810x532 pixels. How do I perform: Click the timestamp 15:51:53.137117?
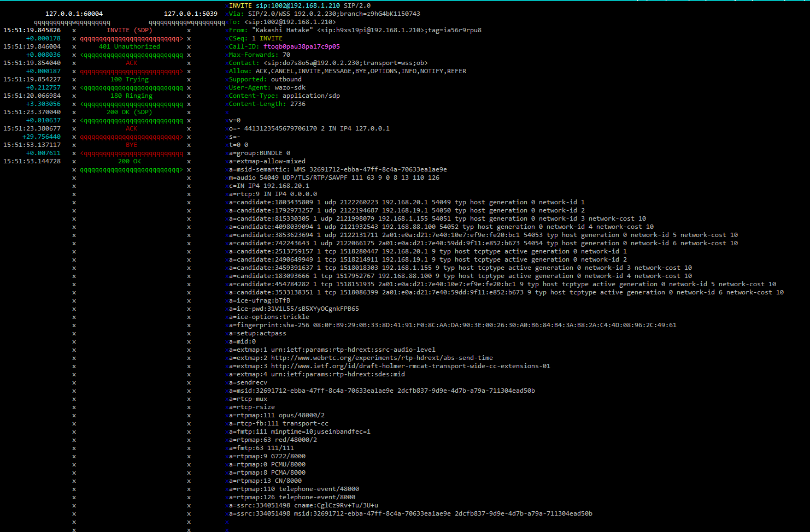point(32,145)
